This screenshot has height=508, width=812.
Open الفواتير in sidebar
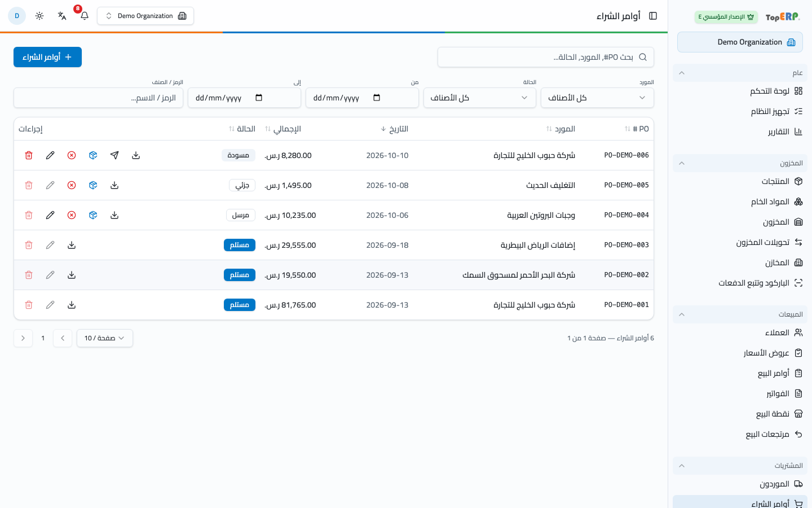point(740,393)
